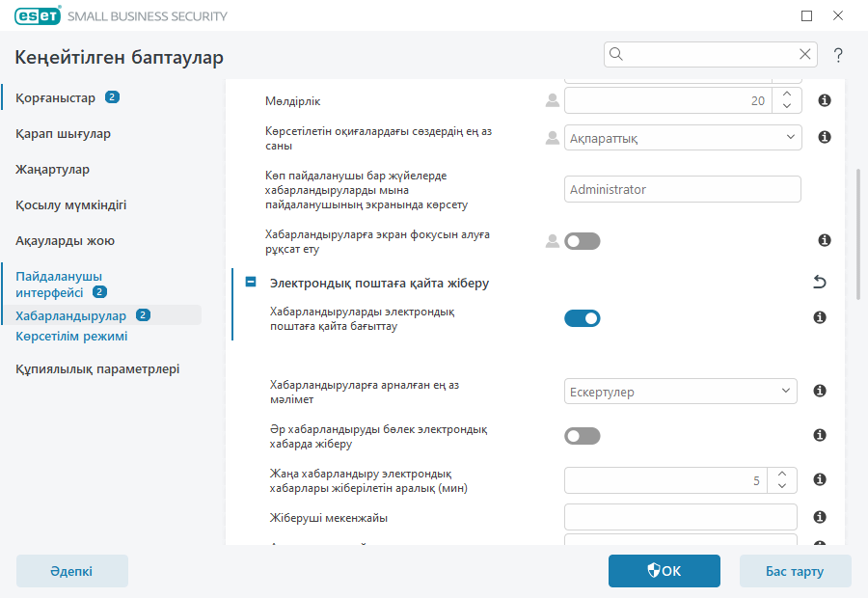Image resolution: width=868 pixels, height=598 pixels.
Task: Disable email redirection of notifications toggle
Action: [583, 317]
